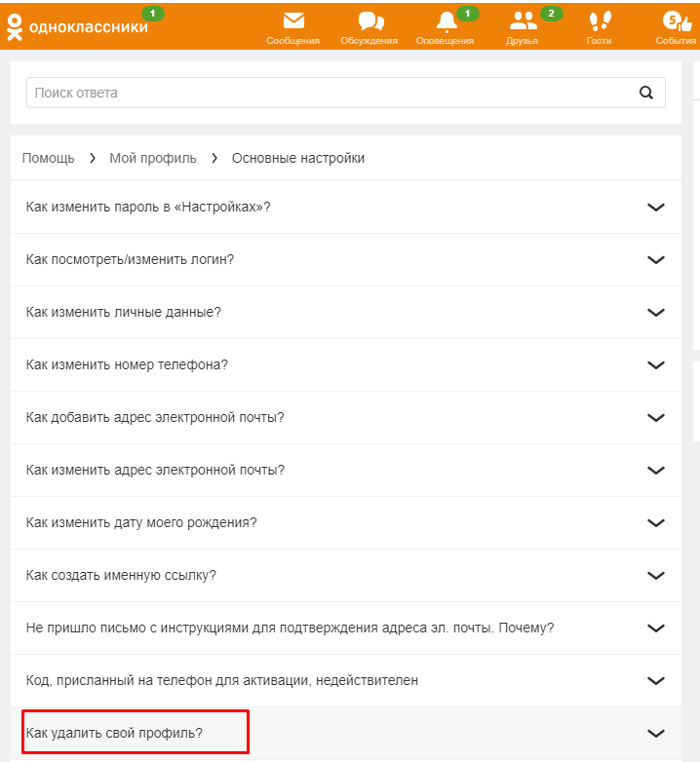The width and height of the screenshot is (700, 762).
Task: Expand chevron for adding email address
Action: (x=656, y=418)
